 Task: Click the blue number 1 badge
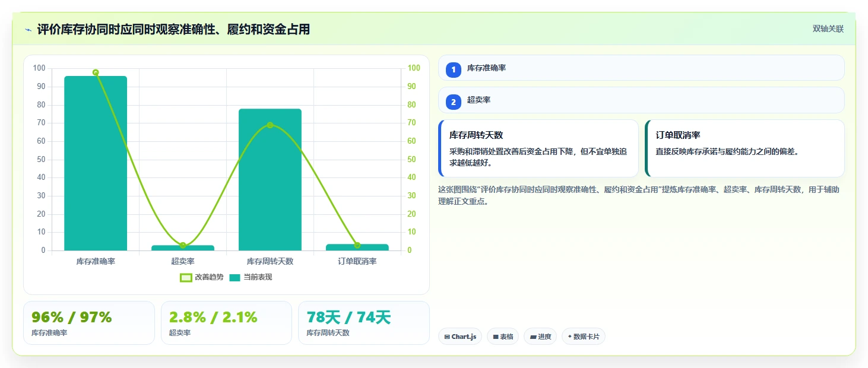(454, 70)
